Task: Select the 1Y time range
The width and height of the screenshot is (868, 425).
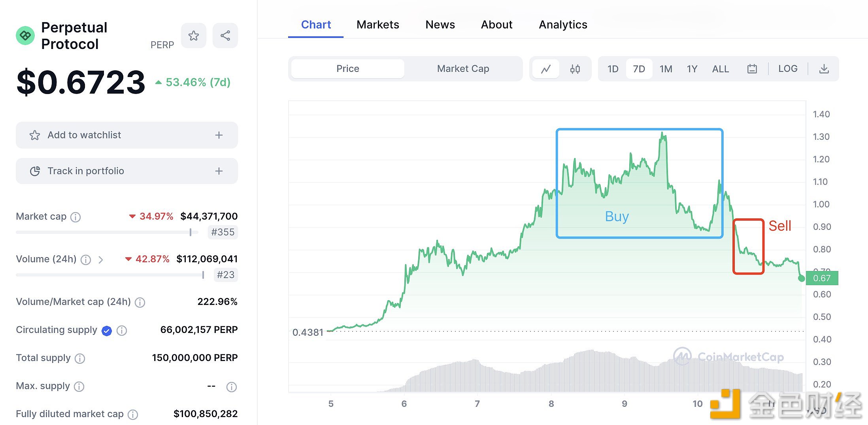Action: 692,69
